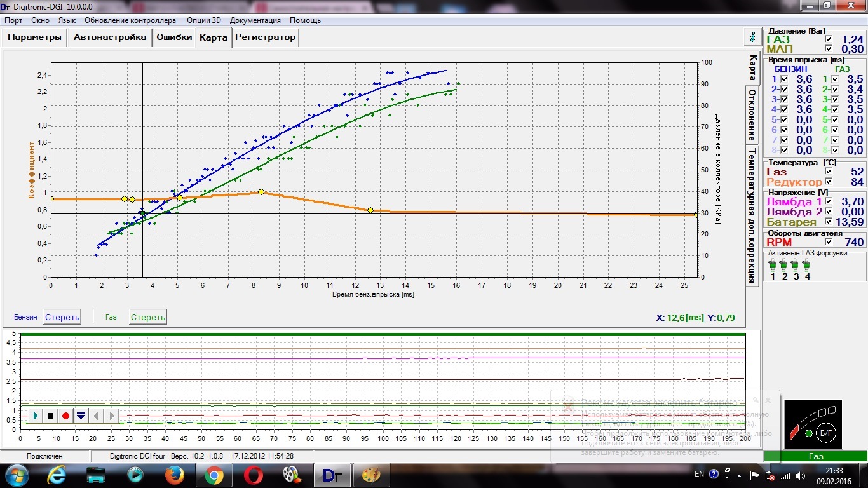The height and width of the screenshot is (488, 868).
Task: Toggle the ГАЗ pressure checkbox
Action: [x=828, y=39]
